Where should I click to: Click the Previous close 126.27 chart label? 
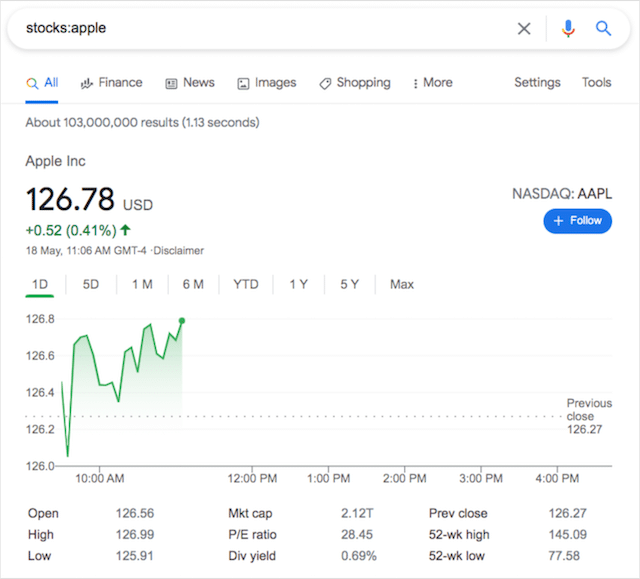tap(589, 416)
